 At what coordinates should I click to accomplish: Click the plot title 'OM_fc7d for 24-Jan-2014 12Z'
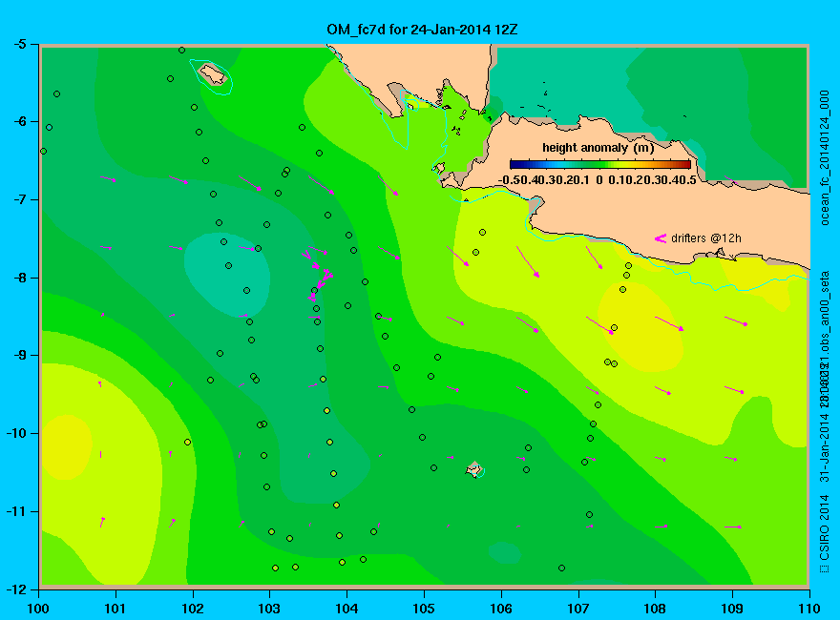(422, 30)
